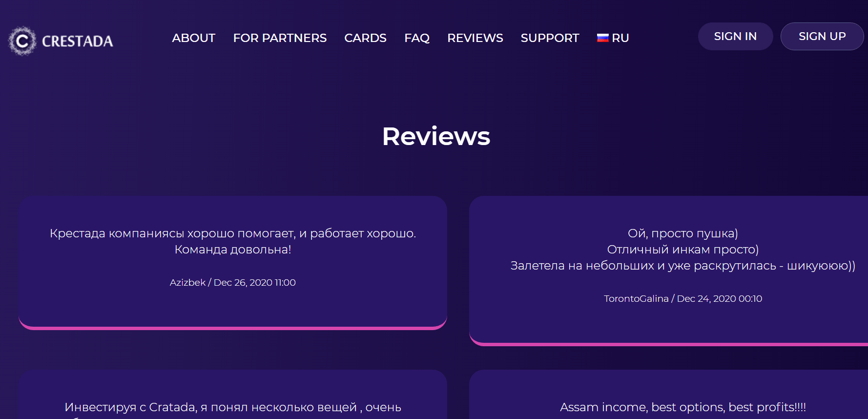Open SUPPORT from the navigation
Viewport: 868px width, 419px height.
coord(550,38)
